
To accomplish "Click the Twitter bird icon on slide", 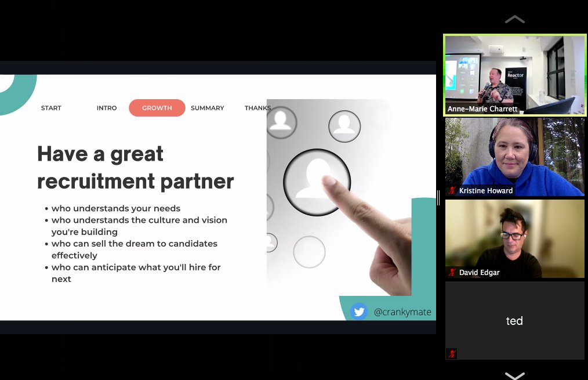I will point(359,312).
